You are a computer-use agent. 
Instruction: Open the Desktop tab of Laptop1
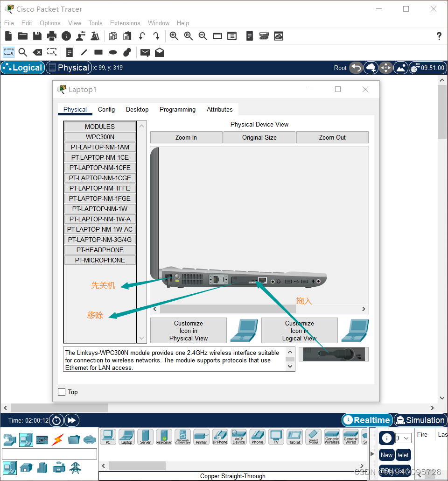pyautogui.click(x=137, y=110)
